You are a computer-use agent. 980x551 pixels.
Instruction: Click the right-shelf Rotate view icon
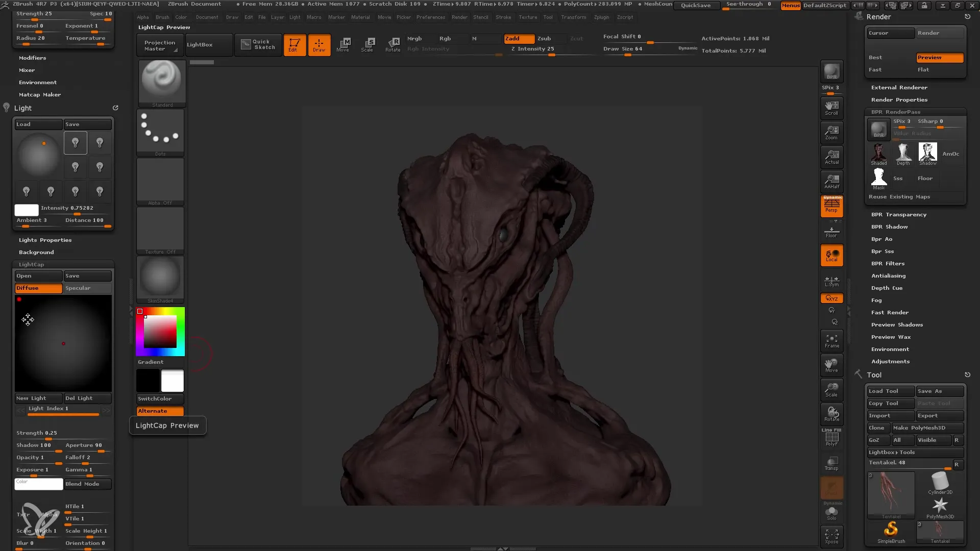831,414
